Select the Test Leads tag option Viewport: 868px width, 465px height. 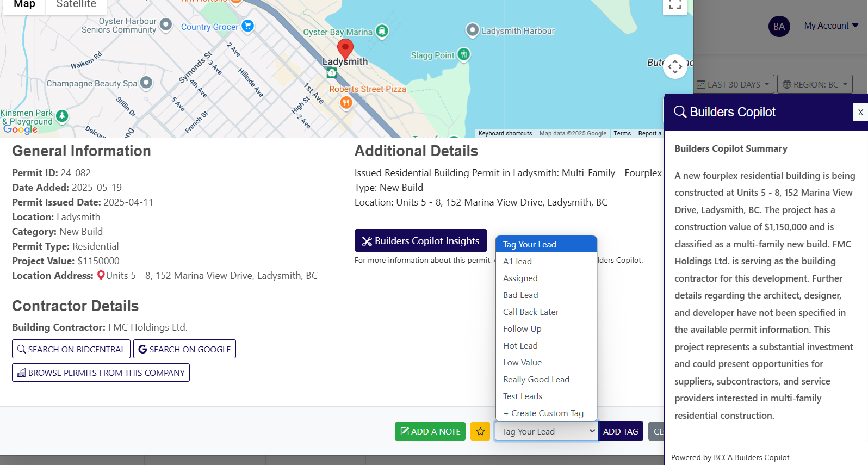[x=547, y=396]
